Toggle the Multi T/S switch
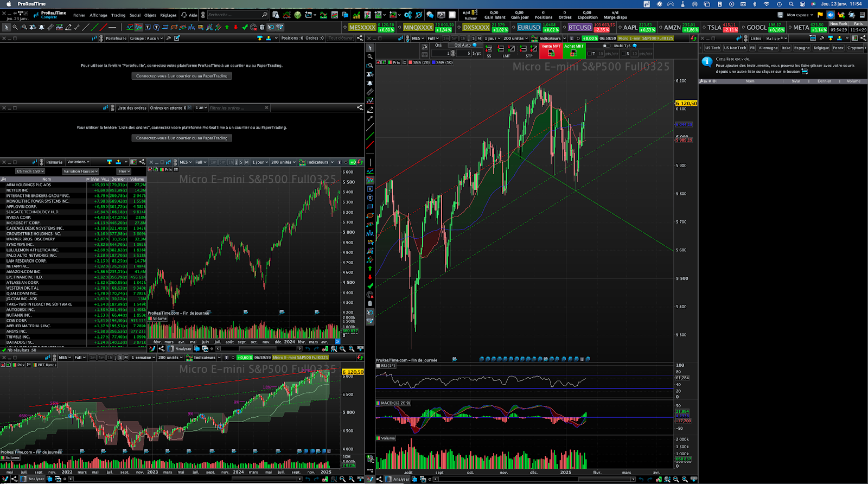The image size is (868, 484). (605, 46)
